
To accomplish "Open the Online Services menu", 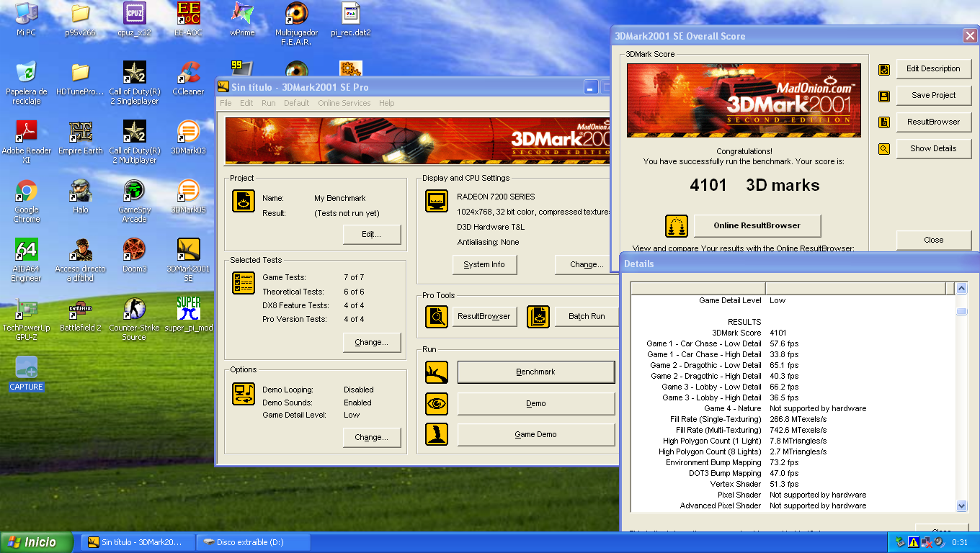I will (344, 103).
